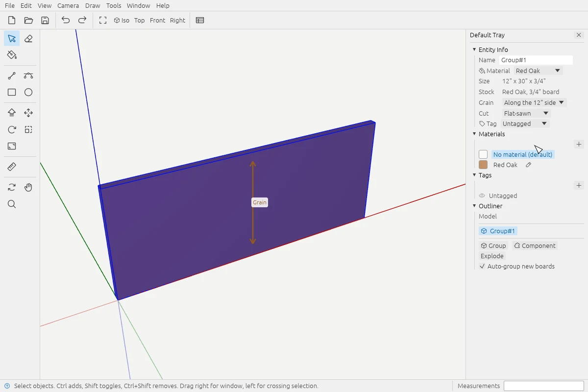Hide the Untagged tag via eye icon
This screenshot has width=588, height=392.
pyautogui.click(x=482, y=196)
